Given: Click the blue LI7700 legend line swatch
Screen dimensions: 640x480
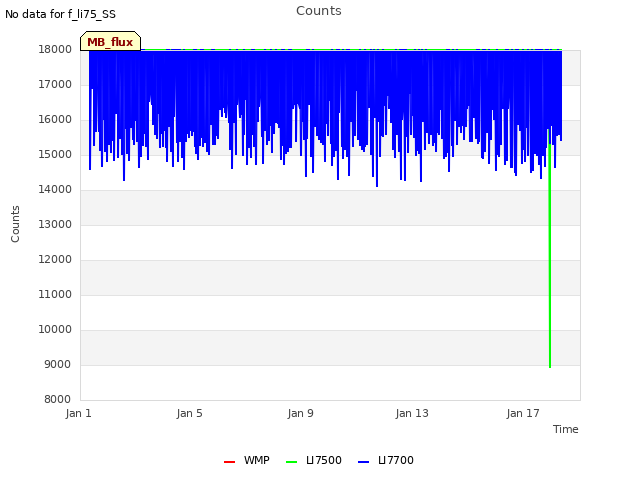Looking at the screenshot, I should 363,462.
